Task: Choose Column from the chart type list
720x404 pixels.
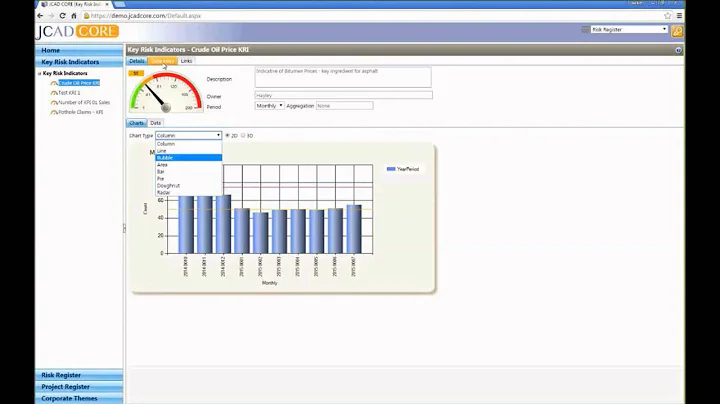Action: tap(189, 144)
